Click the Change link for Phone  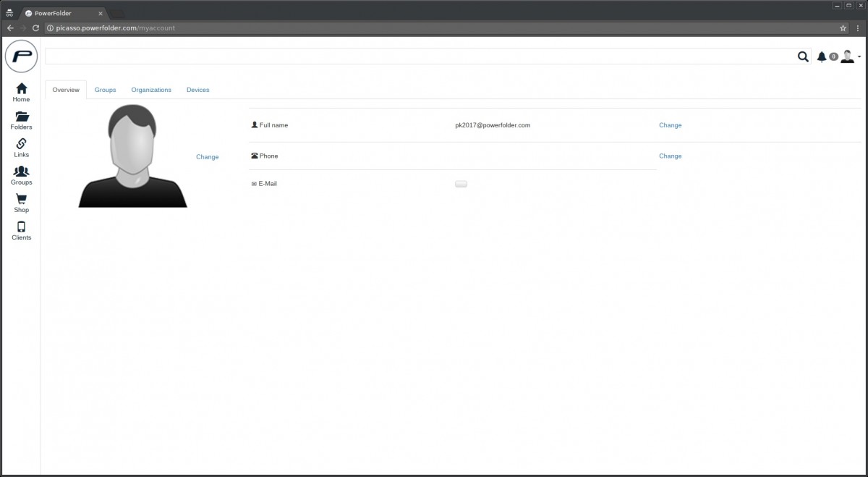pyautogui.click(x=670, y=156)
